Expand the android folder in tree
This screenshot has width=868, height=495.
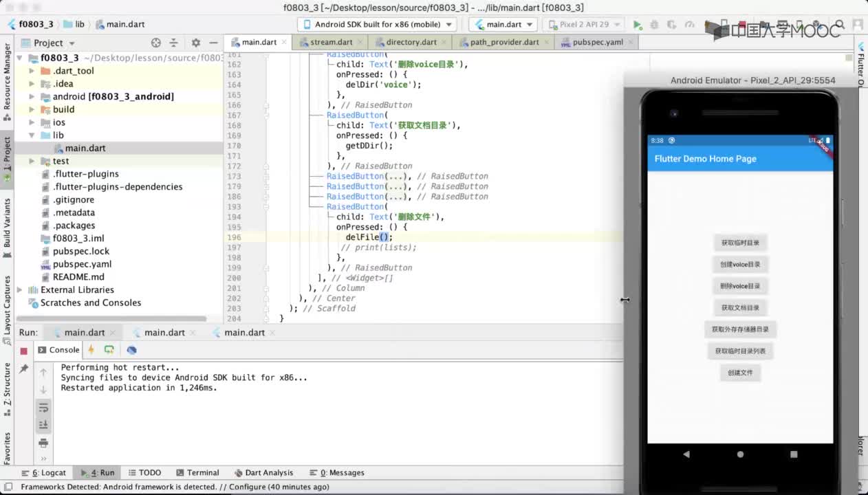tap(32, 97)
